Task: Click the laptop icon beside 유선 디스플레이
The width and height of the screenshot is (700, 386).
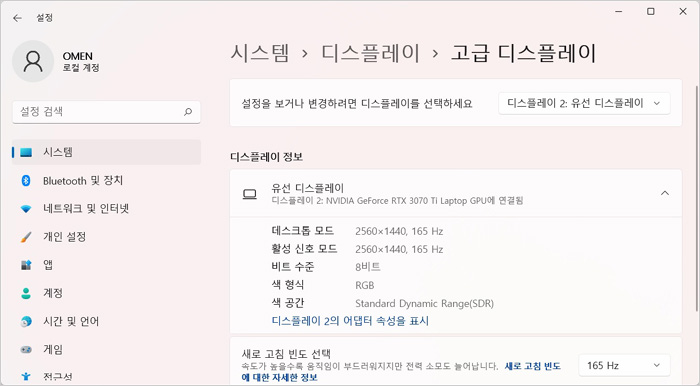Action: pyautogui.click(x=250, y=194)
